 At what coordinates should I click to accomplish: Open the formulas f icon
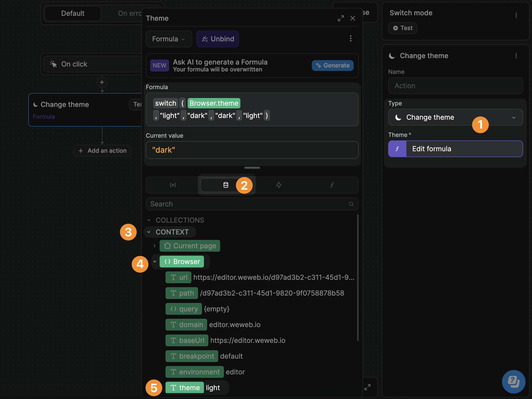tap(332, 185)
